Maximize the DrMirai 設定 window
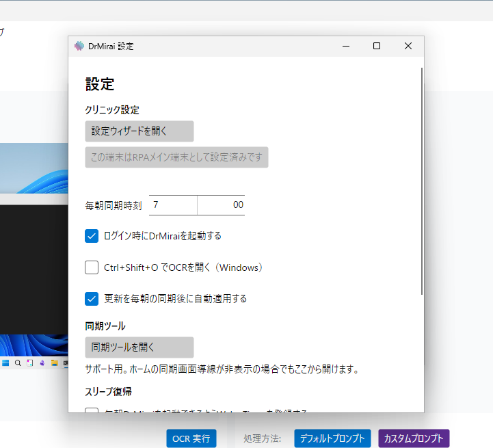 pyautogui.click(x=377, y=47)
